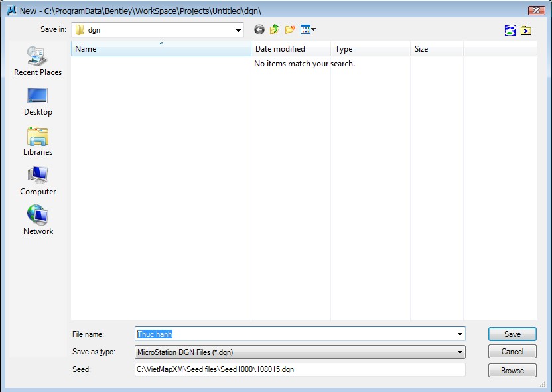Browse for a seed file

pos(512,371)
